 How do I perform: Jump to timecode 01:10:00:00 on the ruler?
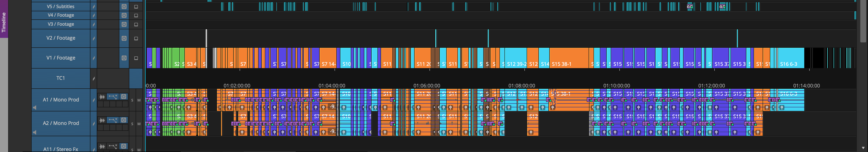pyautogui.click(x=617, y=86)
